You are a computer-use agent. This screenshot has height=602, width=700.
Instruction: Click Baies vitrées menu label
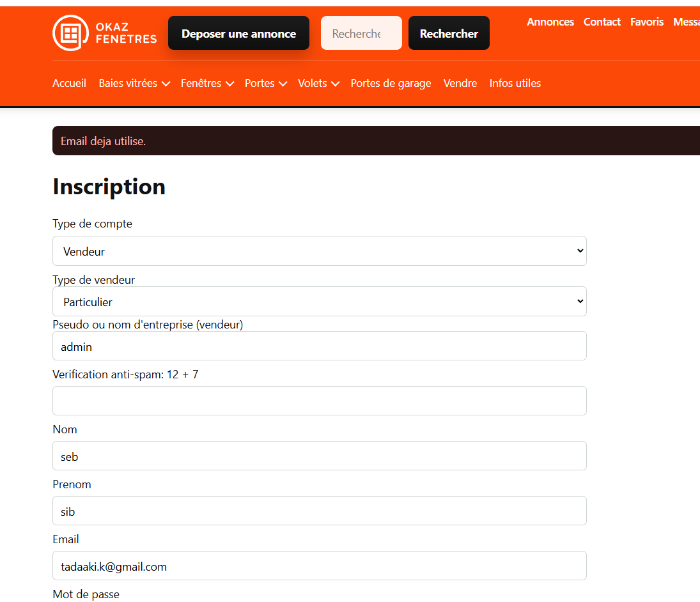click(128, 84)
